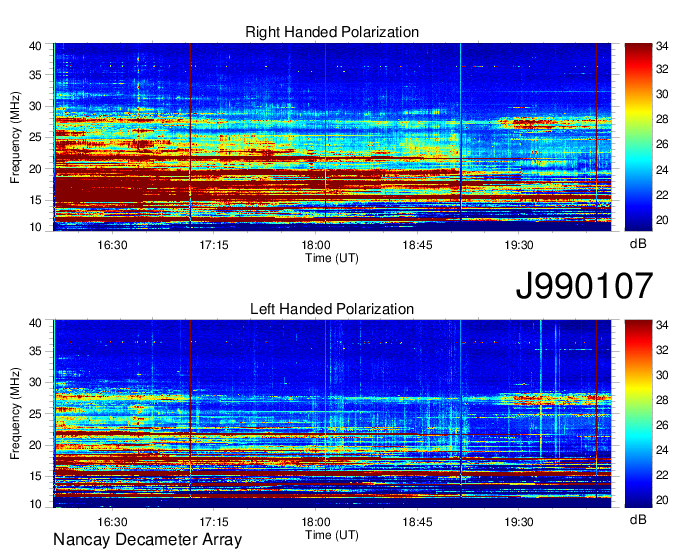Click the lower plot's color scale bar
680x552 pixels.
[x=638, y=414]
